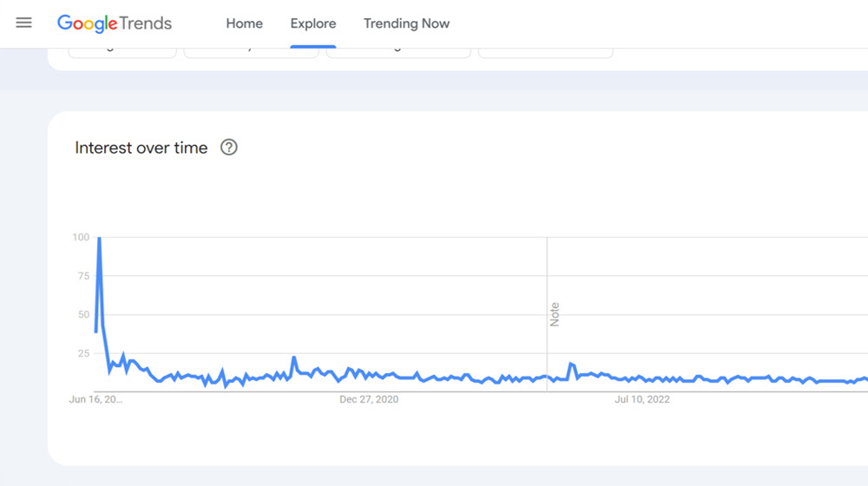Go to the Home tab
Image resolution: width=868 pixels, height=486 pixels.
pyautogui.click(x=244, y=23)
